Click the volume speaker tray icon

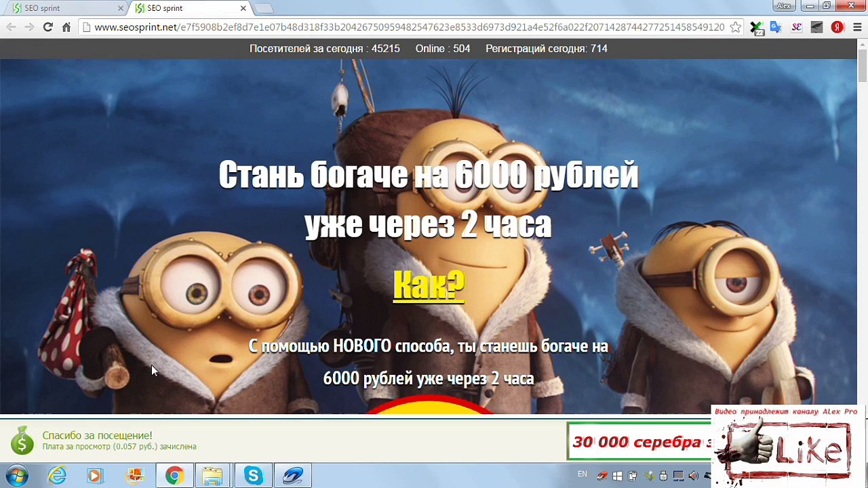693,476
